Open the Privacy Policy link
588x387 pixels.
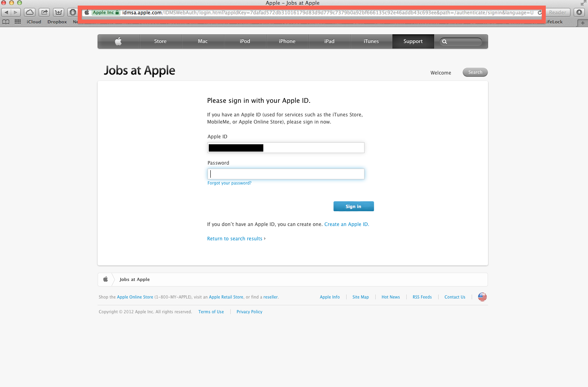click(x=249, y=312)
